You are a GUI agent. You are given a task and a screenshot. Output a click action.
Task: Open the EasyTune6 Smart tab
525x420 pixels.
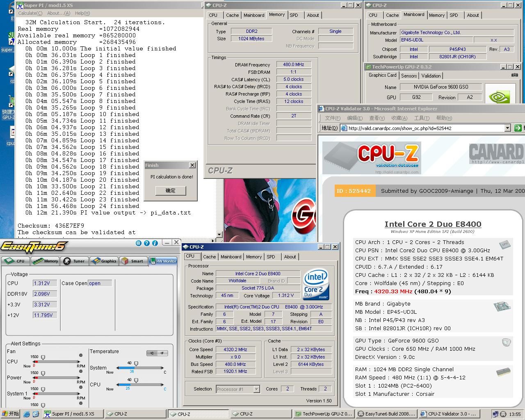[133, 261]
